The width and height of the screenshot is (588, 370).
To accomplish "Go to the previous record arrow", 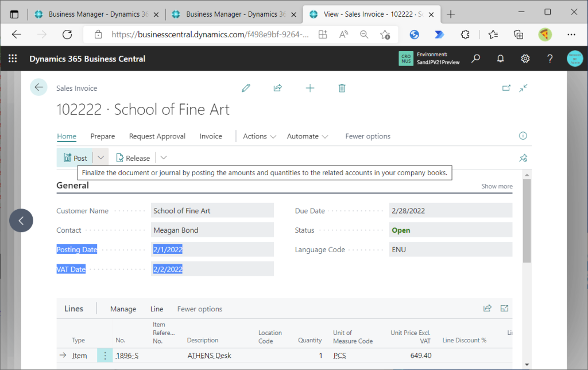I will point(21,220).
